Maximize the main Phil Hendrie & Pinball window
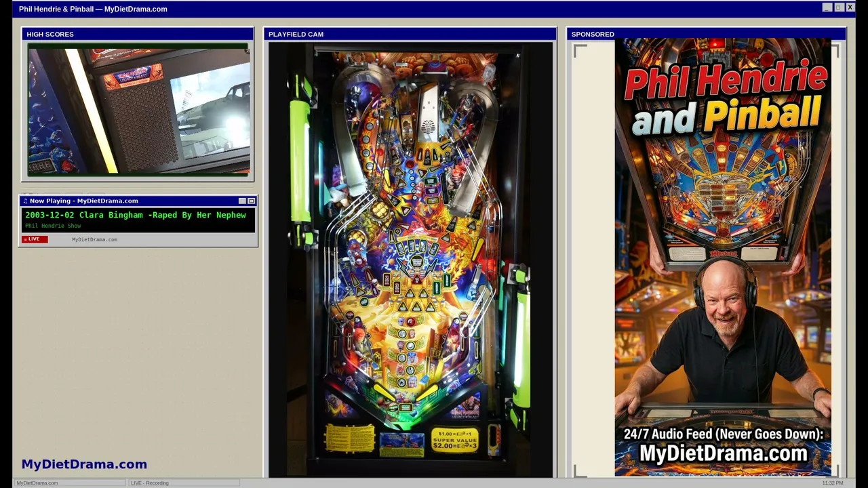Screen dimensions: 868x488 click(838, 7)
